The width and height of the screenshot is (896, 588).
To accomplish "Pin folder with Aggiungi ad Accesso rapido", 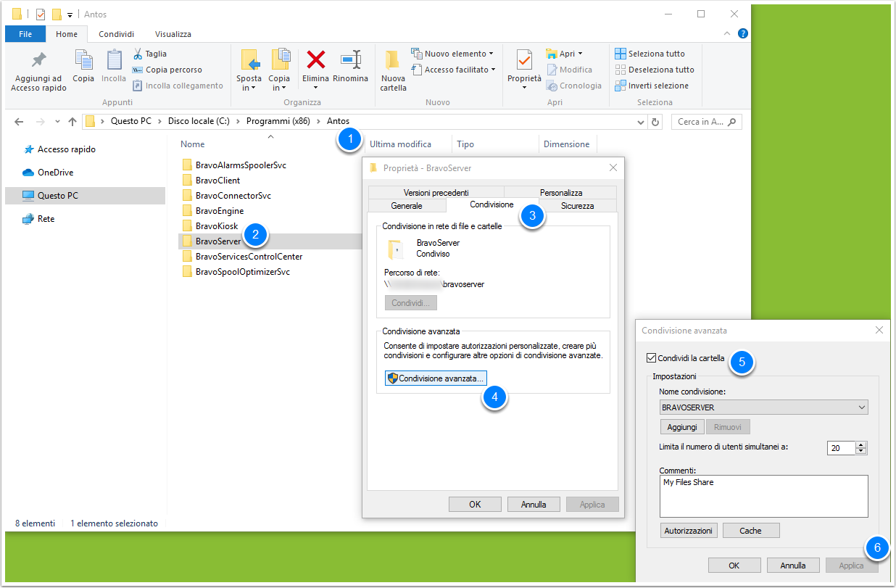I will (38, 71).
